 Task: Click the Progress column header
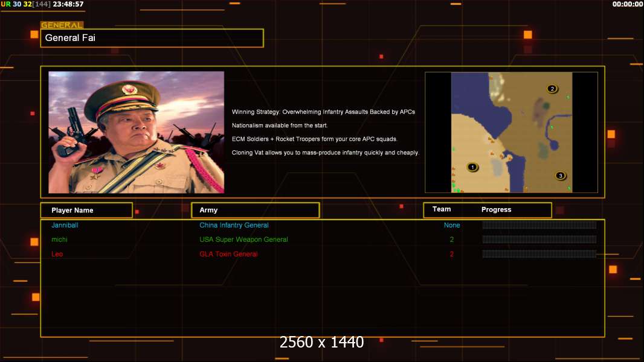pos(496,209)
